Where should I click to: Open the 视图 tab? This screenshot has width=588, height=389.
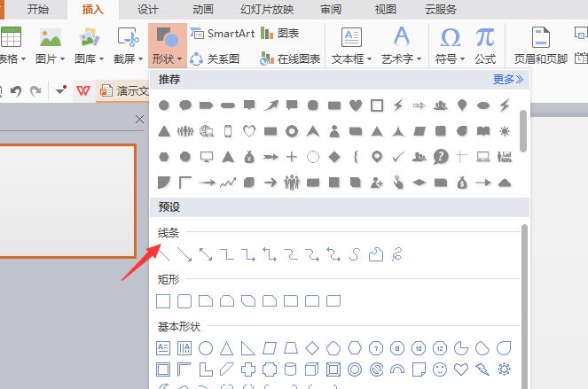[386, 10]
